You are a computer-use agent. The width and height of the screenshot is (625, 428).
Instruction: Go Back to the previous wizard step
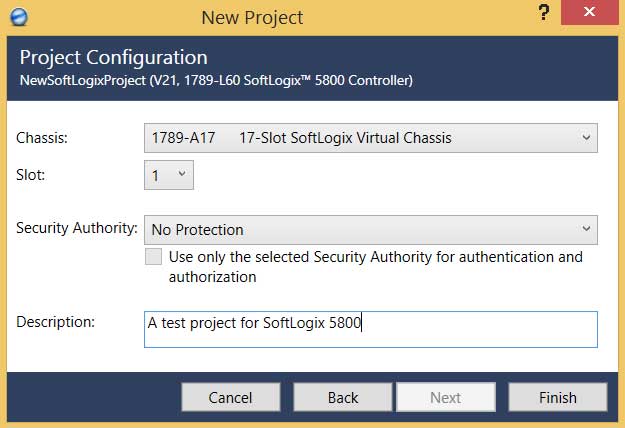point(343,397)
